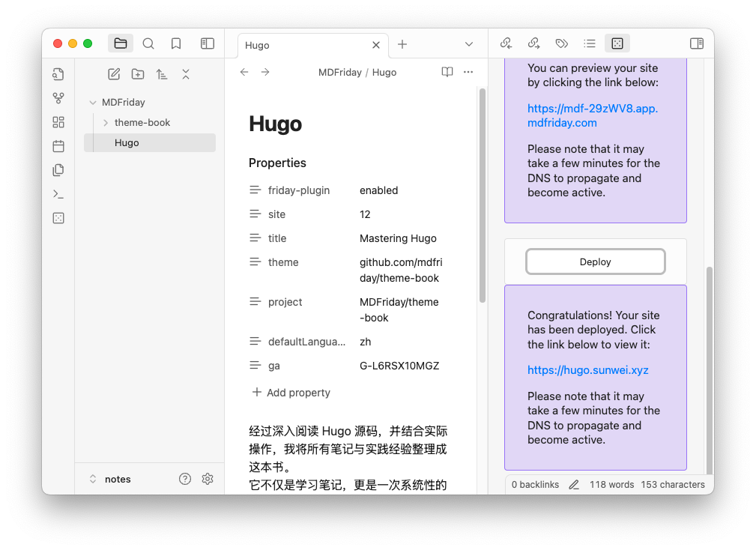Open the outgoing links panel icon

533,43
